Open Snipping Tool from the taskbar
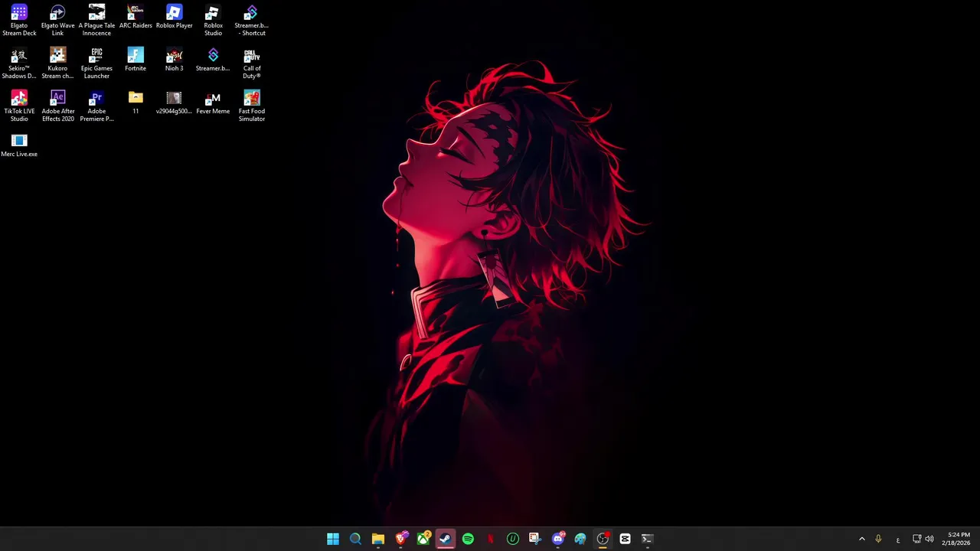 click(535, 539)
